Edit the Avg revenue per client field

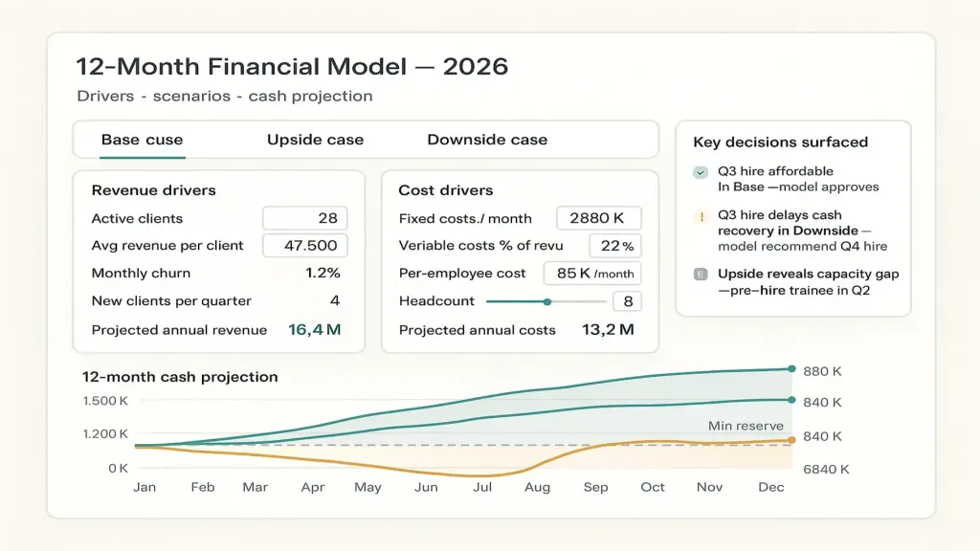305,246
